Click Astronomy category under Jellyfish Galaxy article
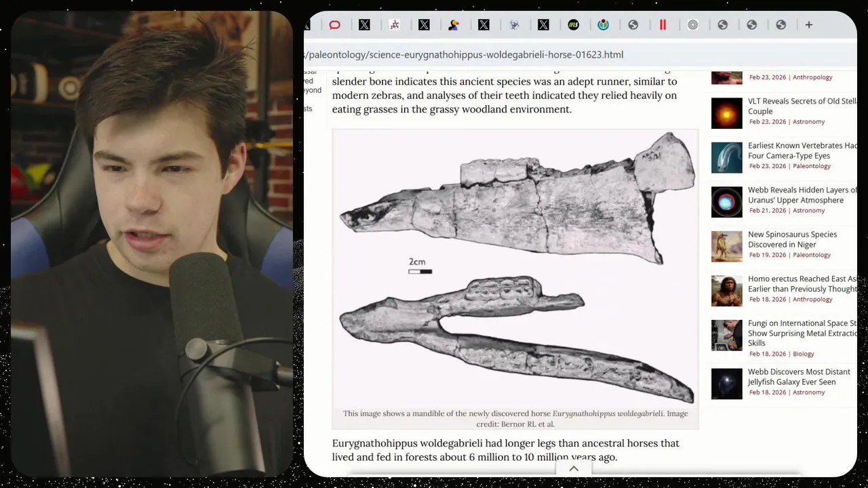 pos(809,392)
